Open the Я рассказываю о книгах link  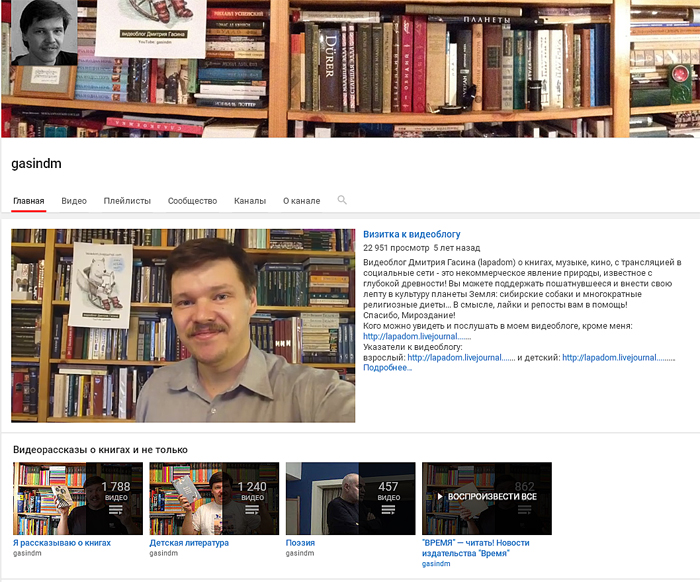point(62,543)
